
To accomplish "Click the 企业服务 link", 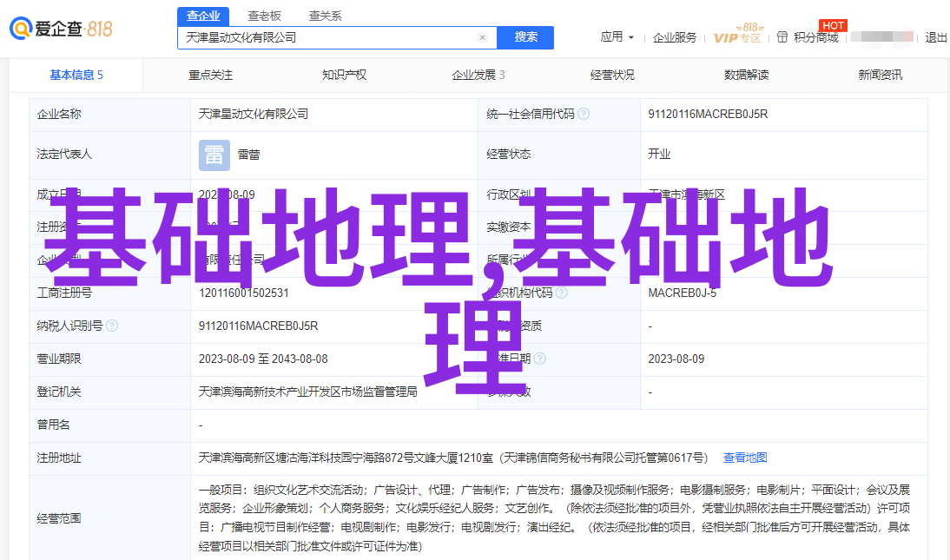I will pos(675,37).
